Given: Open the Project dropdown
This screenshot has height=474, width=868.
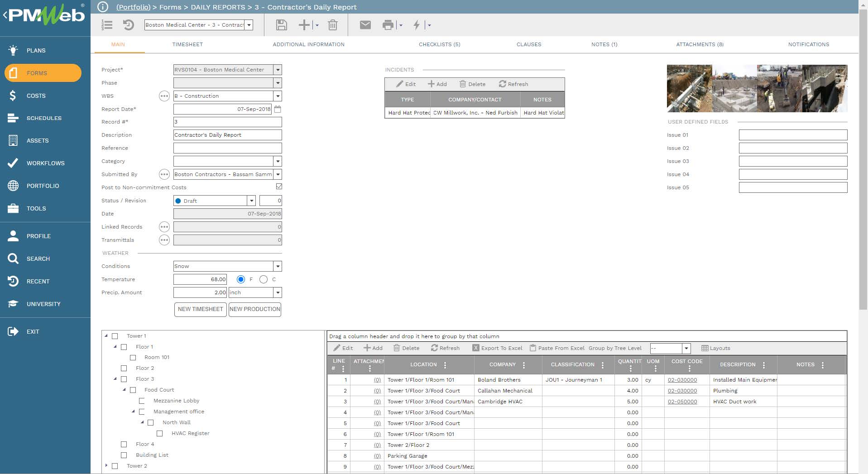Looking at the screenshot, I should point(278,70).
